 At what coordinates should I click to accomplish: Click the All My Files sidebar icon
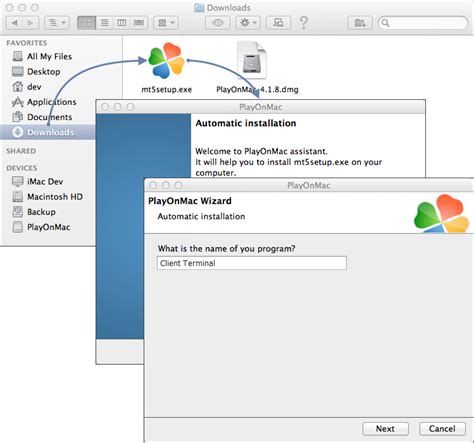click(18, 56)
